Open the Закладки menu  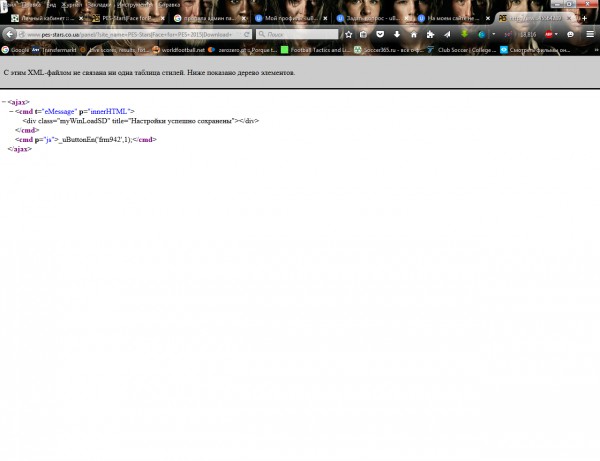click(99, 5)
